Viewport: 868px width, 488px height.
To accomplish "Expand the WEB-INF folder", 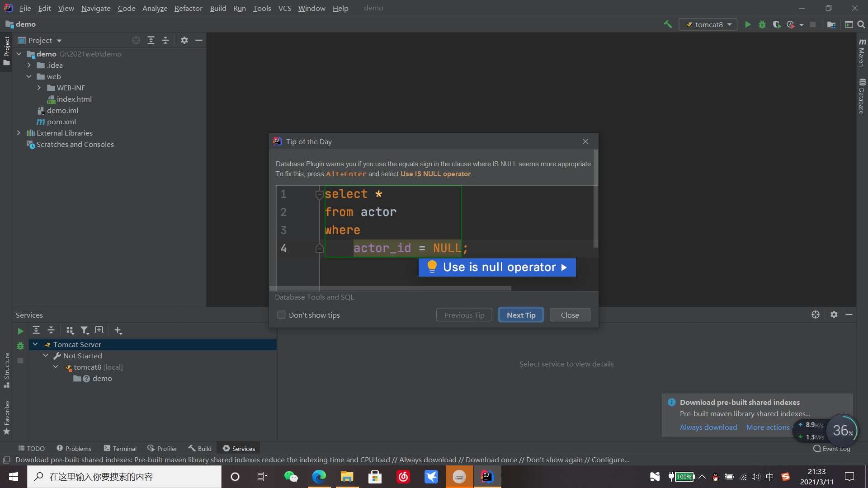I will point(39,88).
